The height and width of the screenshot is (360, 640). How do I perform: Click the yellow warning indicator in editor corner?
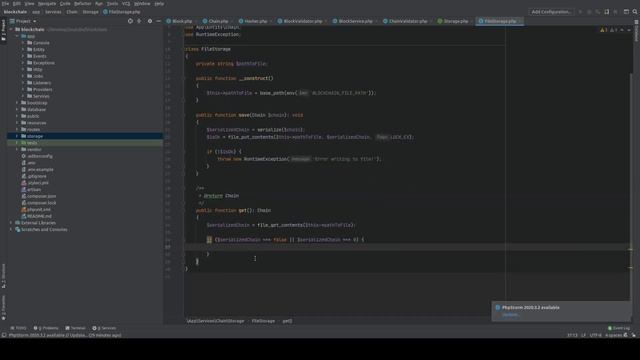(x=604, y=30)
